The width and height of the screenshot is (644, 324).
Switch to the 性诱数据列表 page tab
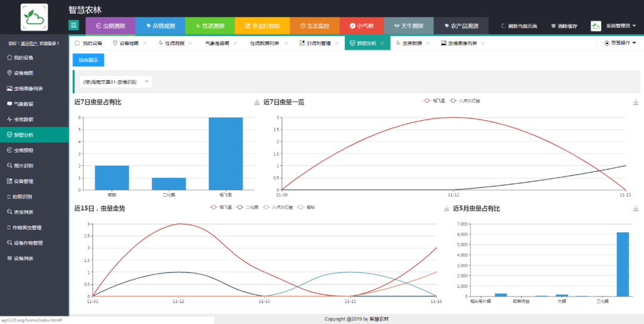click(265, 43)
